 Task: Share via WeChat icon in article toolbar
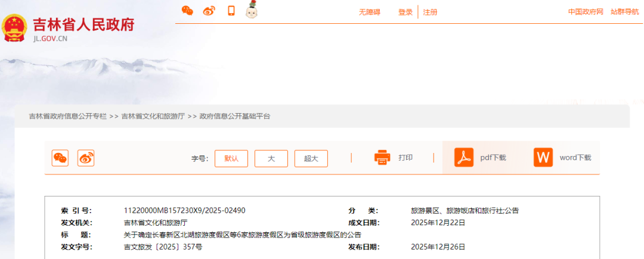pyautogui.click(x=60, y=158)
